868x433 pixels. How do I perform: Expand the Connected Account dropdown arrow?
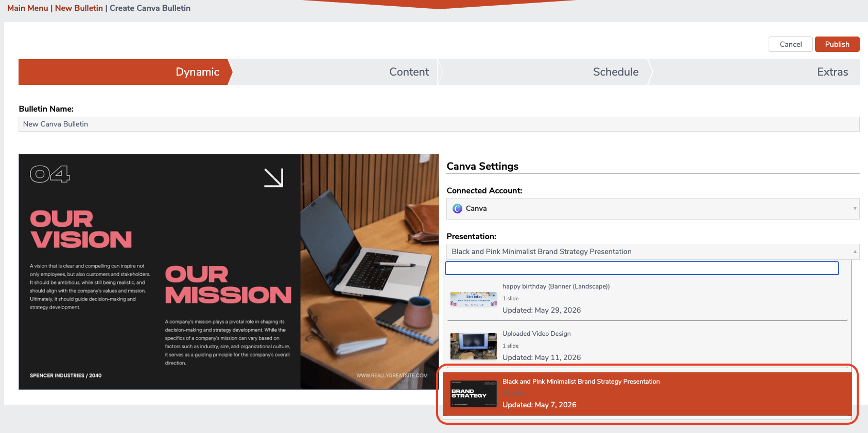pyautogui.click(x=855, y=208)
